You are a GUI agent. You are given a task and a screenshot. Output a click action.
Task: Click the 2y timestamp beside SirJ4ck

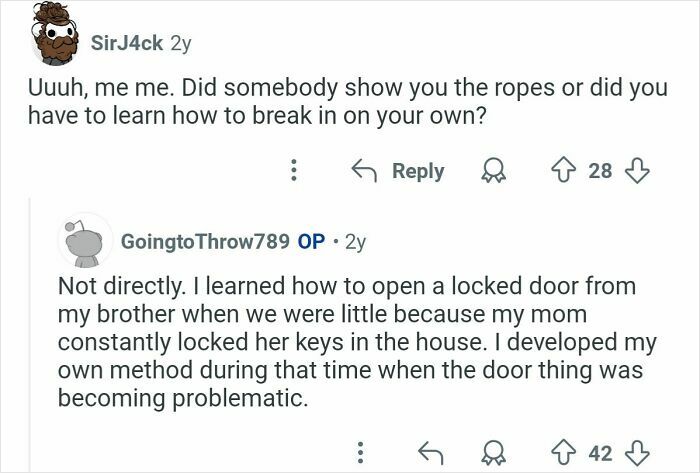coord(181,44)
